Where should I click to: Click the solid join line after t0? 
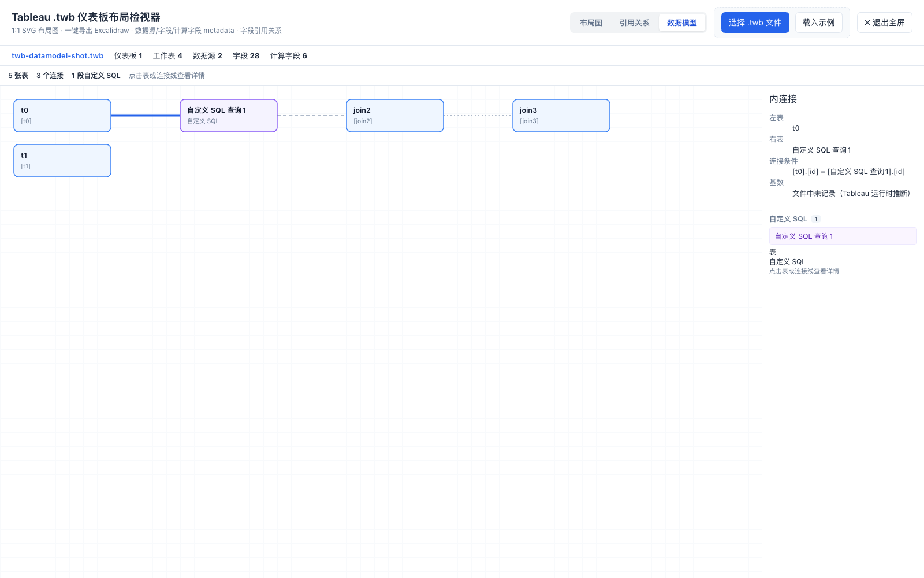[146, 116]
